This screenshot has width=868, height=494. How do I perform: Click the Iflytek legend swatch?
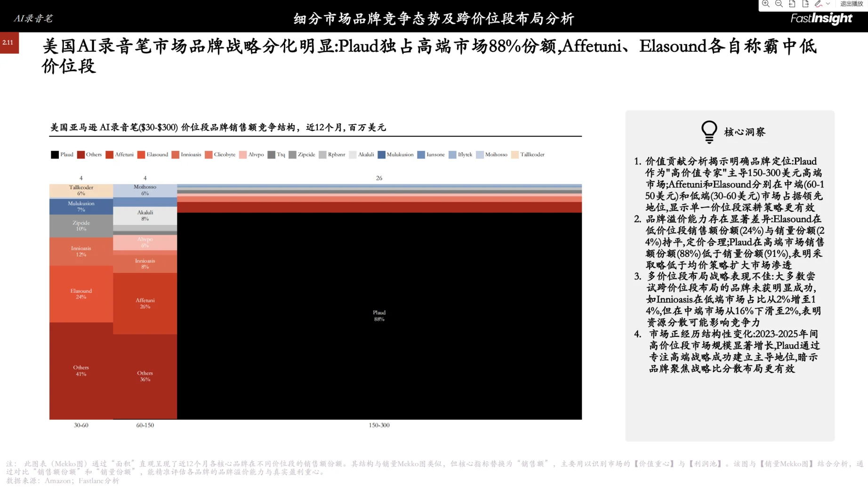click(x=452, y=155)
